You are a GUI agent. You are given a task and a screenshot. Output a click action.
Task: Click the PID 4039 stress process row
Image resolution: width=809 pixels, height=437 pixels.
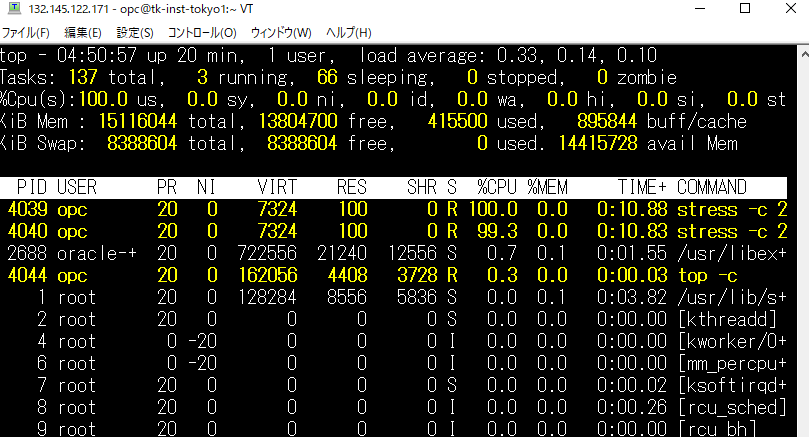point(400,209)
